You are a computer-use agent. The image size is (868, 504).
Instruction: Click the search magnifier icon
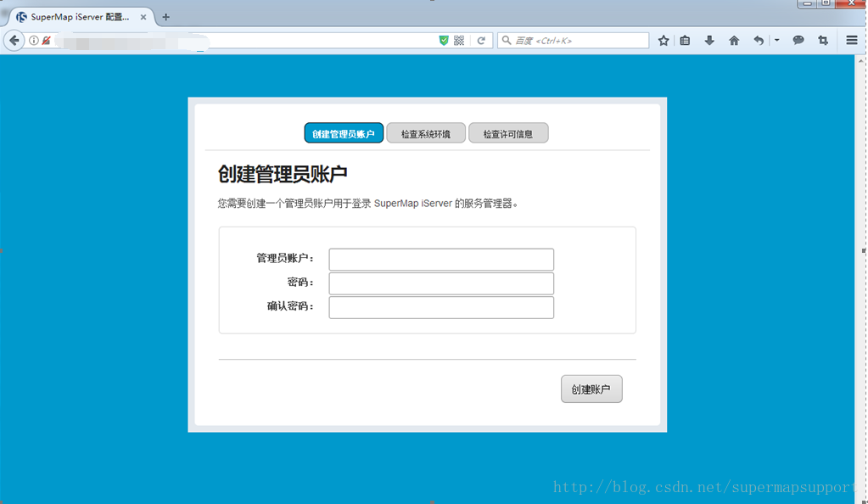507,41
